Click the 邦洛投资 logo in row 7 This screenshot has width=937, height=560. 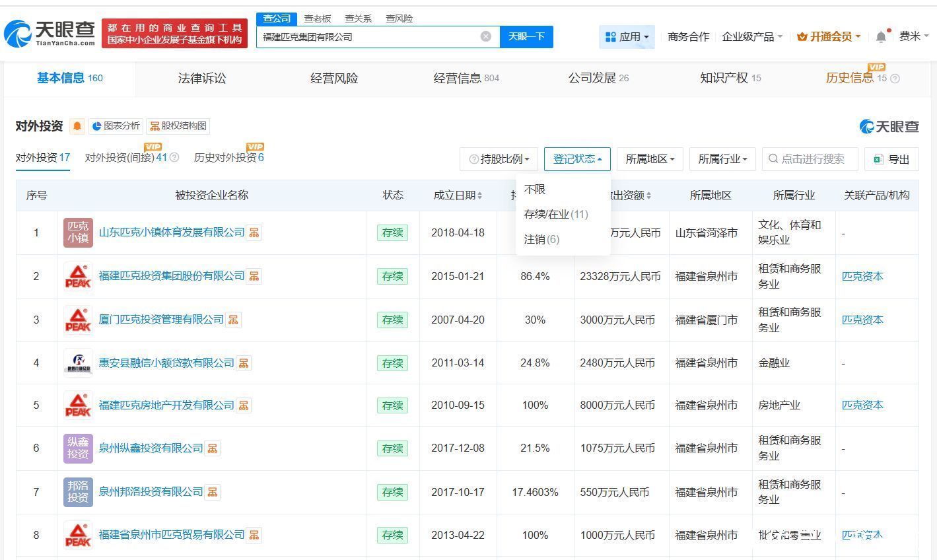click(78, 492)
